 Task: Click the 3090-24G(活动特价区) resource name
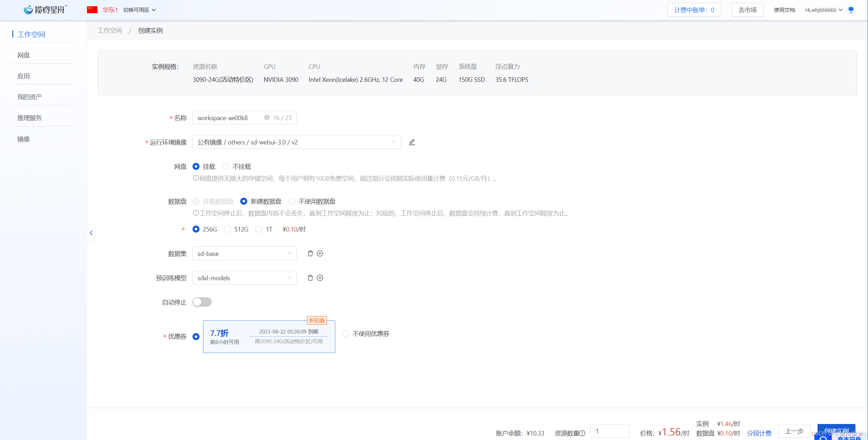click(223, 79)
